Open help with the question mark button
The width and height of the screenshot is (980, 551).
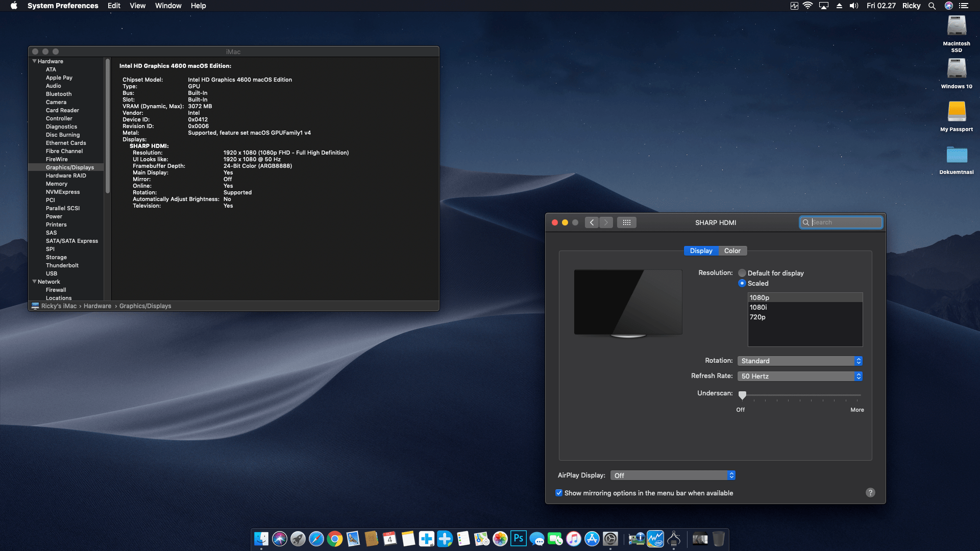870,492
